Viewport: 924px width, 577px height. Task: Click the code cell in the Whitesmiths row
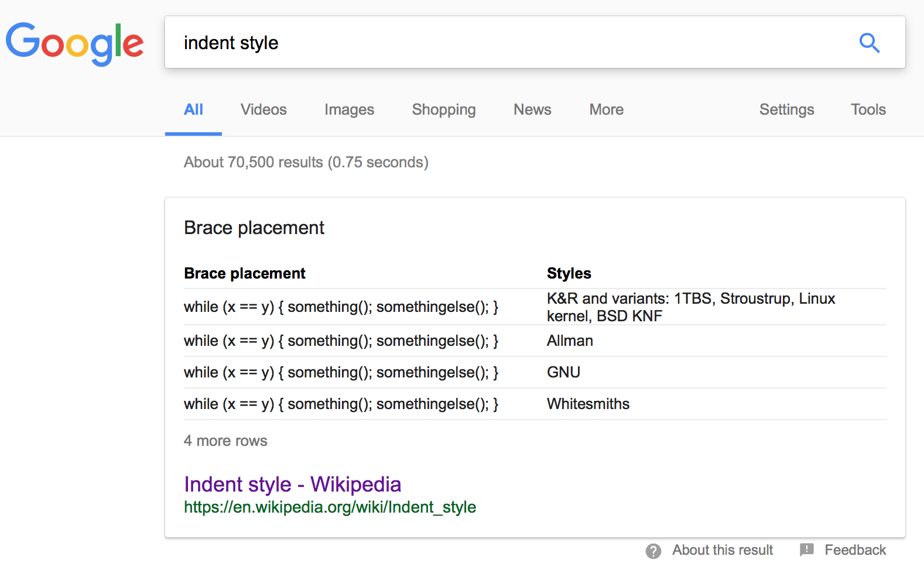point(341,404)
